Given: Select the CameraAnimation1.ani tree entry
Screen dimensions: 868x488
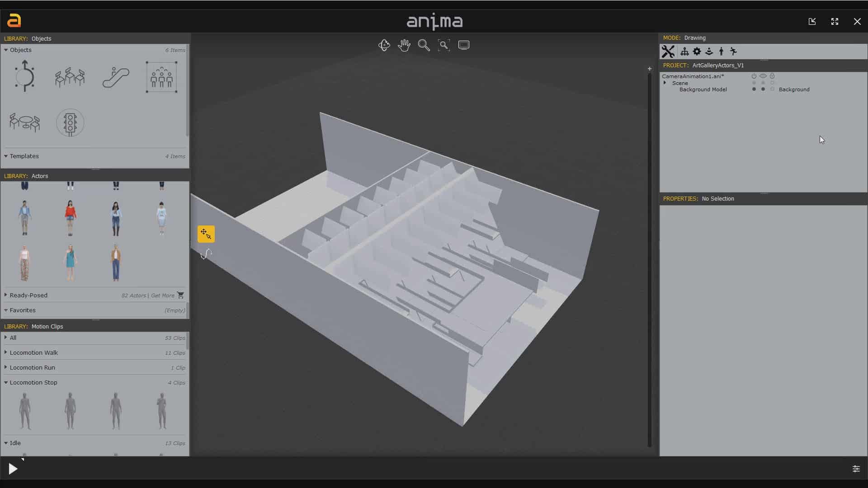Looking at the screenshot, I should pos(693,76).
